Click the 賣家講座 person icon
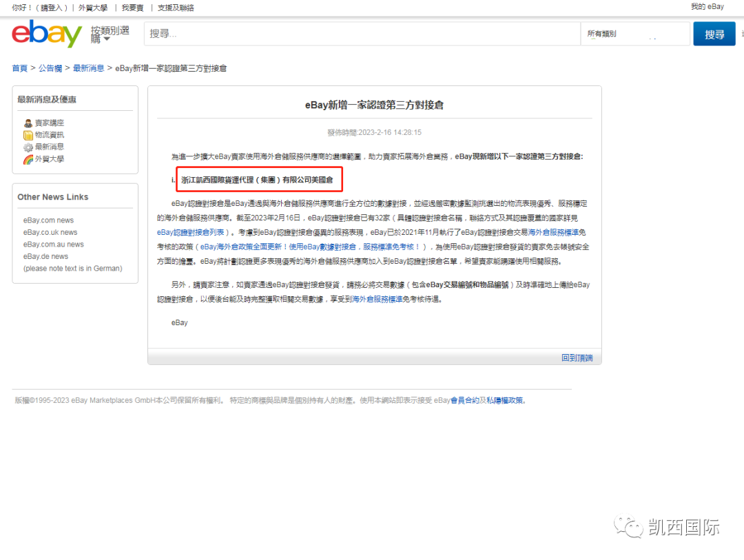 (x=28, y=123)
